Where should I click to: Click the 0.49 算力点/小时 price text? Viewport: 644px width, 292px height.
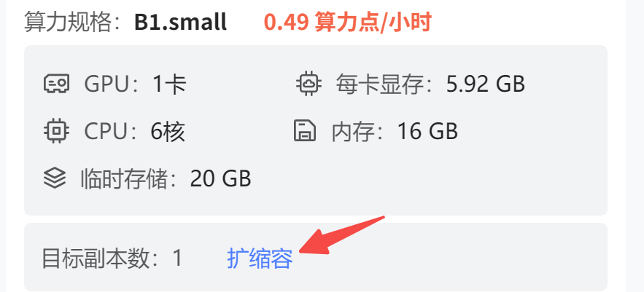click(x=347, y=22)
